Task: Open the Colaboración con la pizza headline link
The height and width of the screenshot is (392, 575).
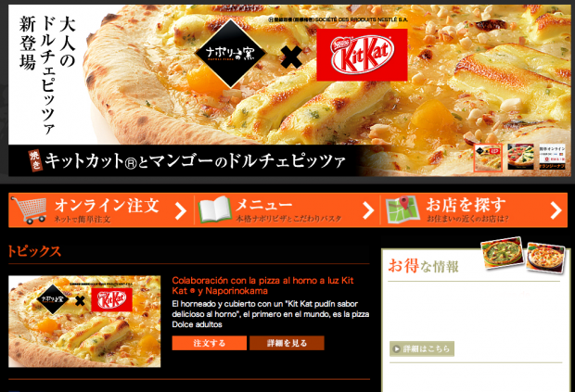Action: coord(262,285)
